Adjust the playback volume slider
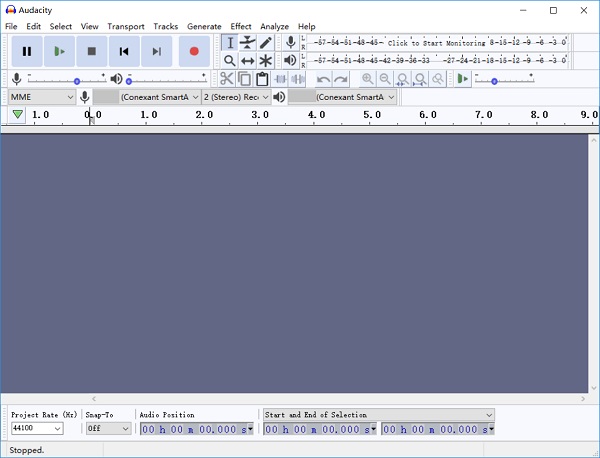Viewport: 600px width, 458px height. pos(167,80)
